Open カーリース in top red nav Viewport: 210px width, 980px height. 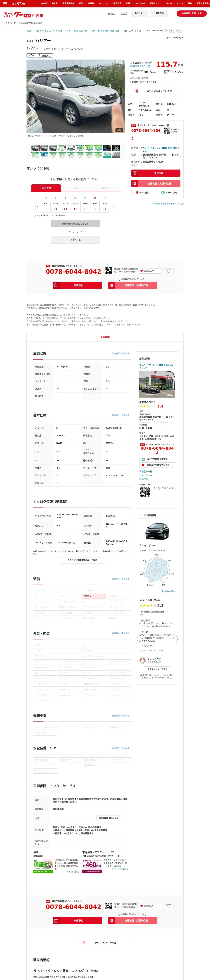tap(103, 3)
